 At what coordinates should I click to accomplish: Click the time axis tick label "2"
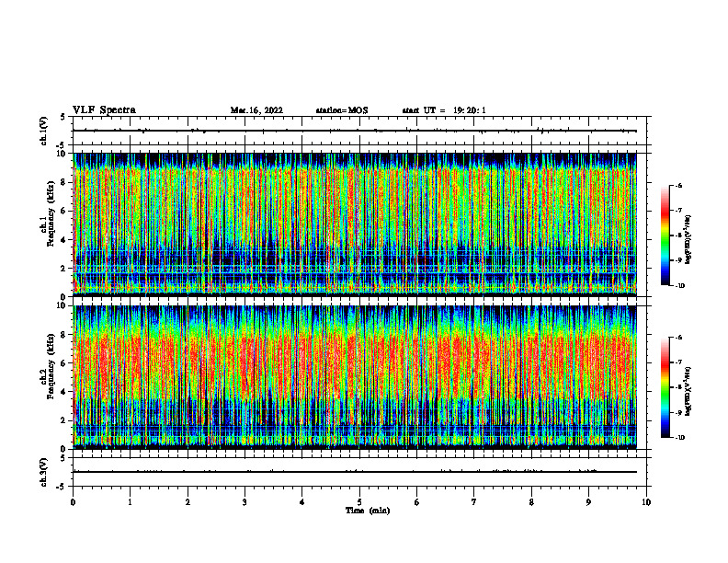[x=188, y=502]
